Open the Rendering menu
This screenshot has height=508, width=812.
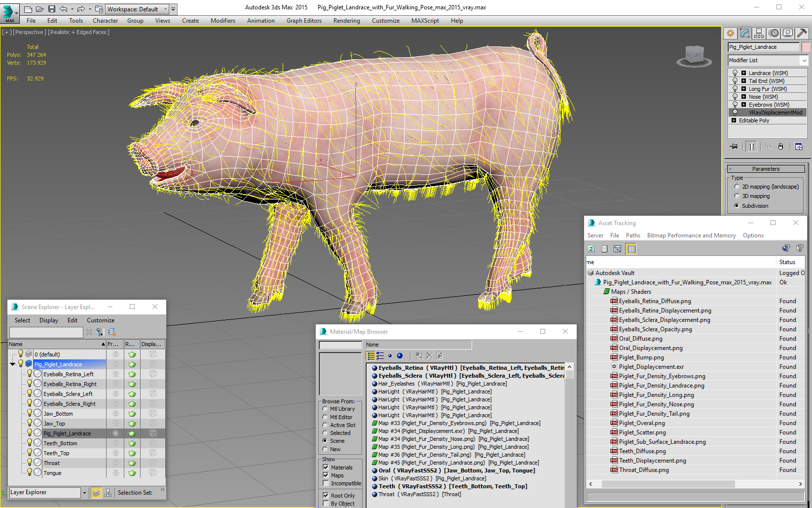pos(346,21)
